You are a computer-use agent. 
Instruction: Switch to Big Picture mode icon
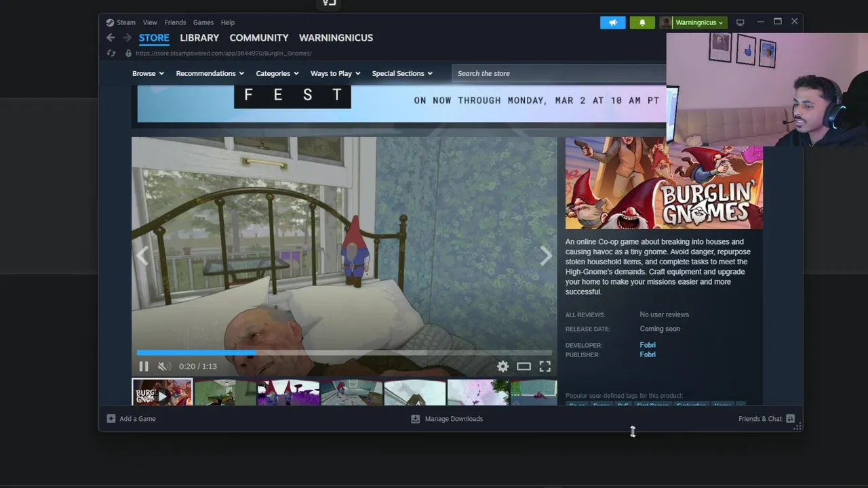pos(741,22)
